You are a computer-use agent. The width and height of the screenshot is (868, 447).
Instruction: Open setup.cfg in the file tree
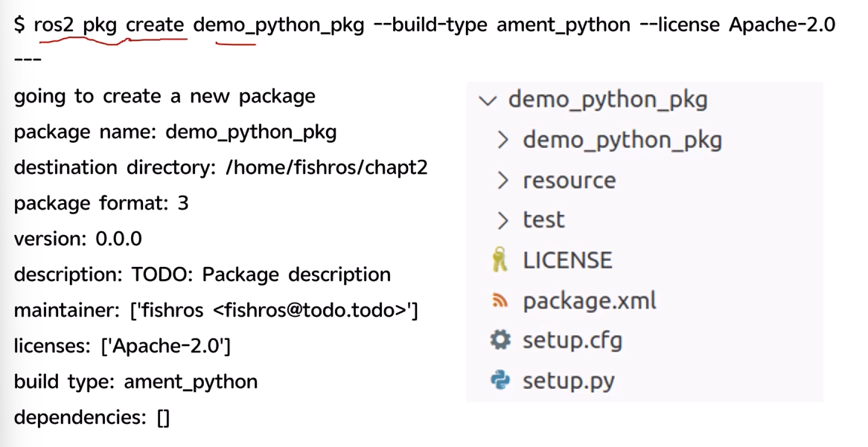(x=572, y=341)
